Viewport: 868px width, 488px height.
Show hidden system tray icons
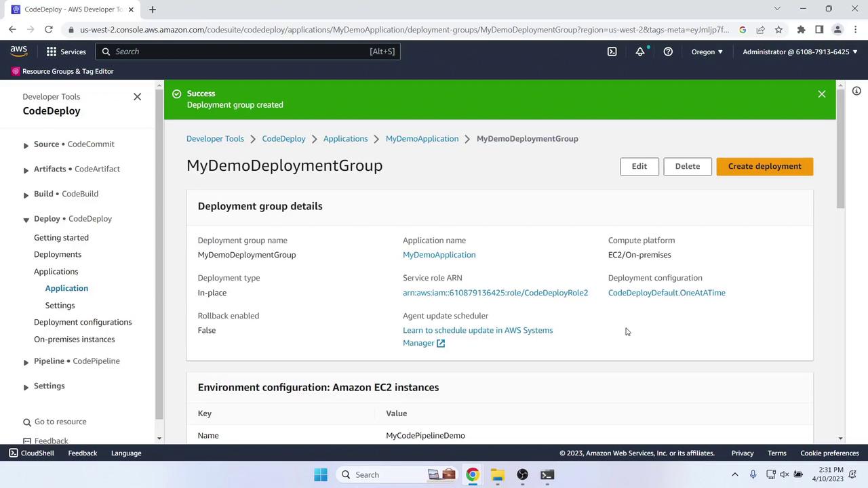pos(734,474)
